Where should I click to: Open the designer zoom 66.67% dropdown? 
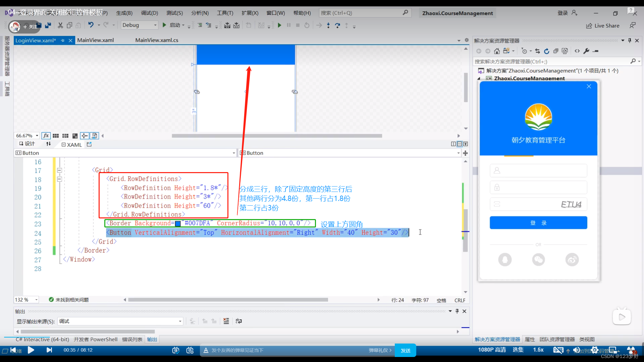pos(37,136)
